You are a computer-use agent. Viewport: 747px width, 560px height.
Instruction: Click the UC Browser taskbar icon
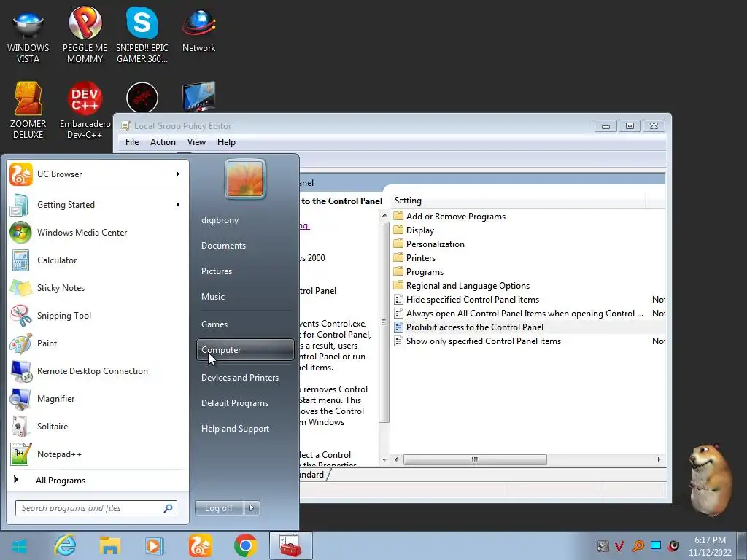coord(200,545)
